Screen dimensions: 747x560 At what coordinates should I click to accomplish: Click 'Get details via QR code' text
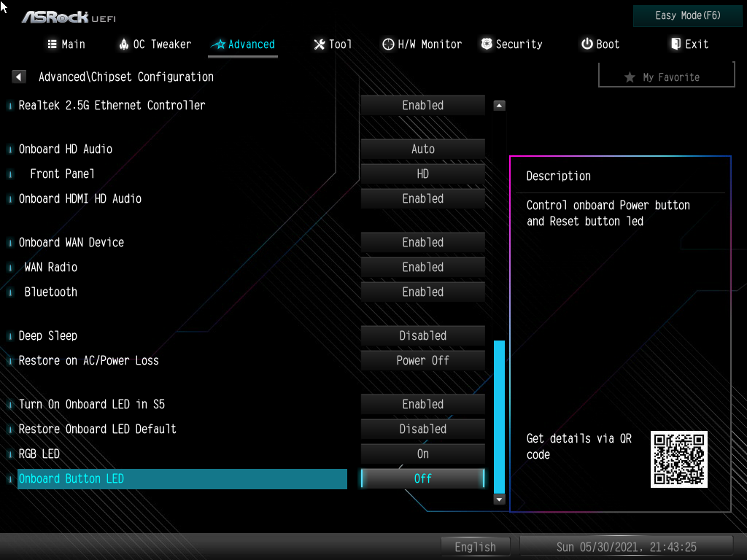(x=578, y=446)
